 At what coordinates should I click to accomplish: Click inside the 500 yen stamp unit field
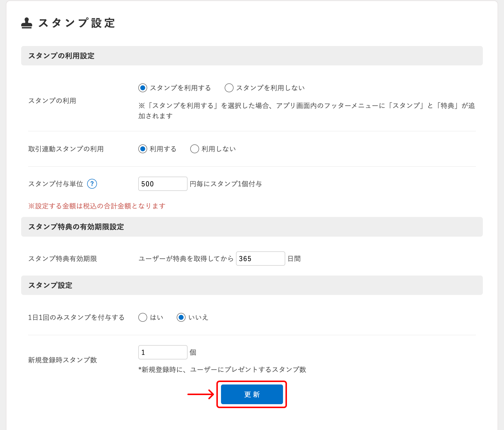click(162, 184)
